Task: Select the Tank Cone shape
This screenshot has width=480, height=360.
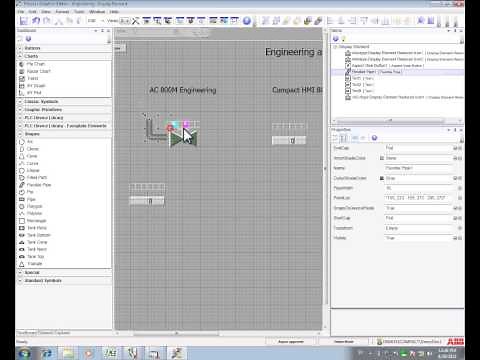Action: pos(37,242)
